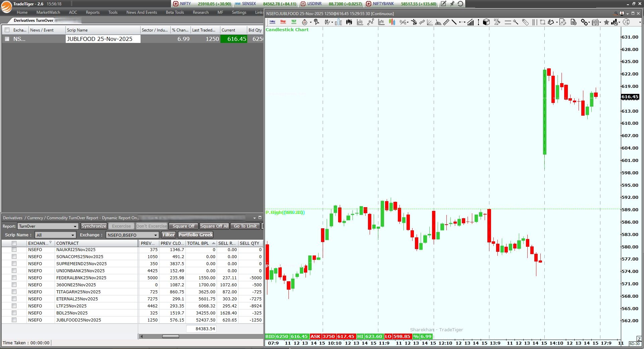The height and width of the screenshot is (349, 644).
Task: Click the Entry price marker icon
Action: 272,22
